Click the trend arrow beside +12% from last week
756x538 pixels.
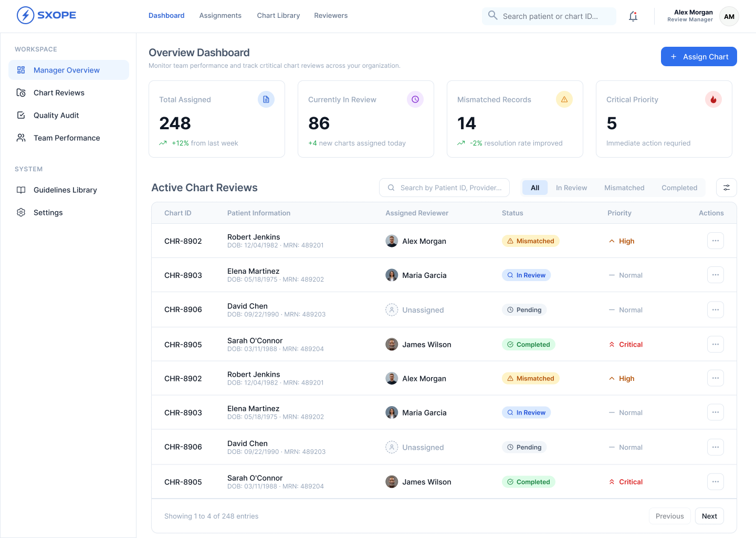163,143
